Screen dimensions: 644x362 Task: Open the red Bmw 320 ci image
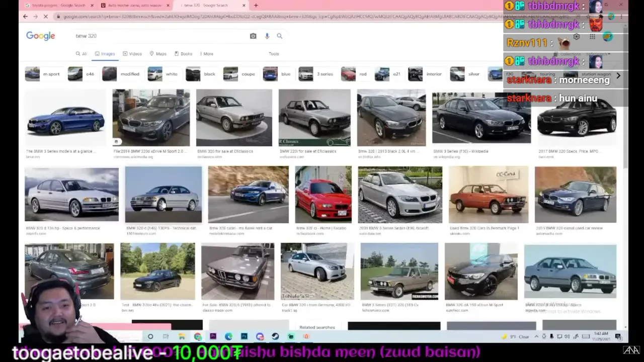pos(324,195)
